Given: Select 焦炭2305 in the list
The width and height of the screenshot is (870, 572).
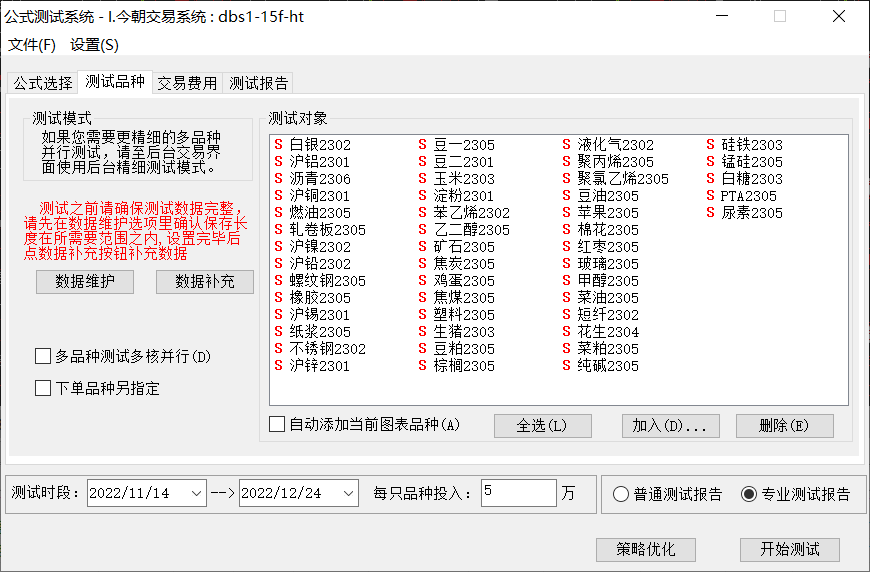Looking at the screenshot, I should [x=464, y=264].
